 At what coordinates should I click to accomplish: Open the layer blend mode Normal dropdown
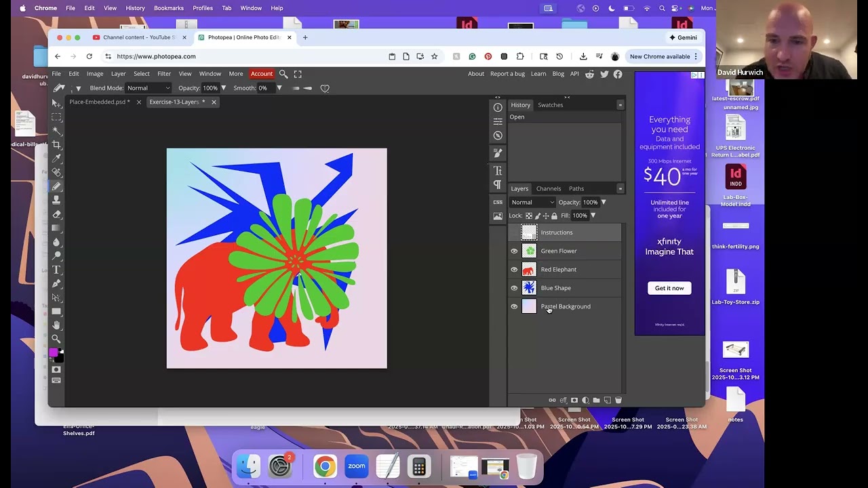[532, 202]
